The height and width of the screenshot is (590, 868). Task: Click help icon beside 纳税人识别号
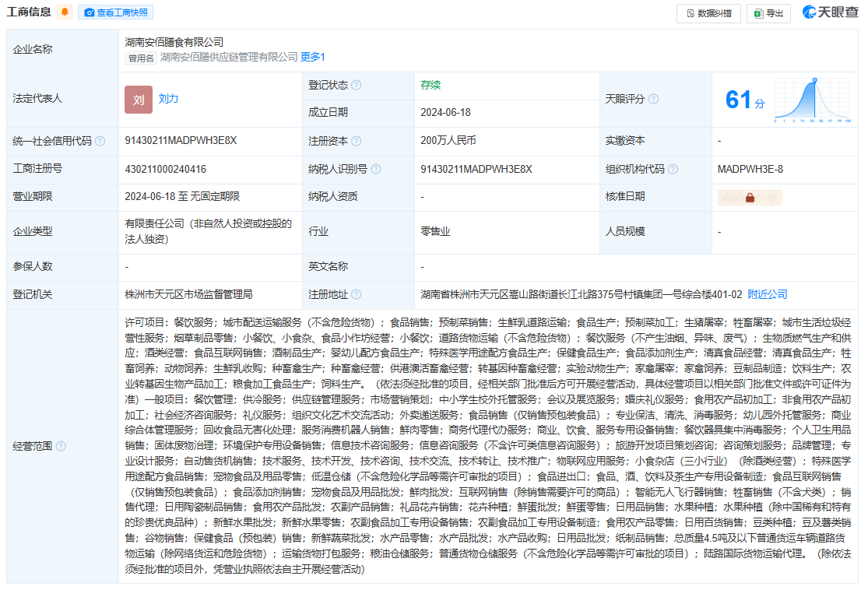(376, 170)
